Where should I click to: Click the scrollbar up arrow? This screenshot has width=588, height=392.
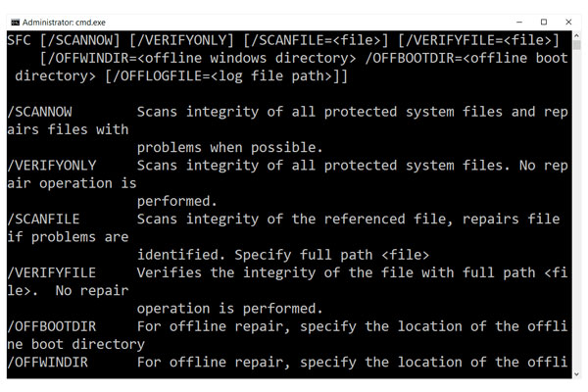[x=576, y=35]
